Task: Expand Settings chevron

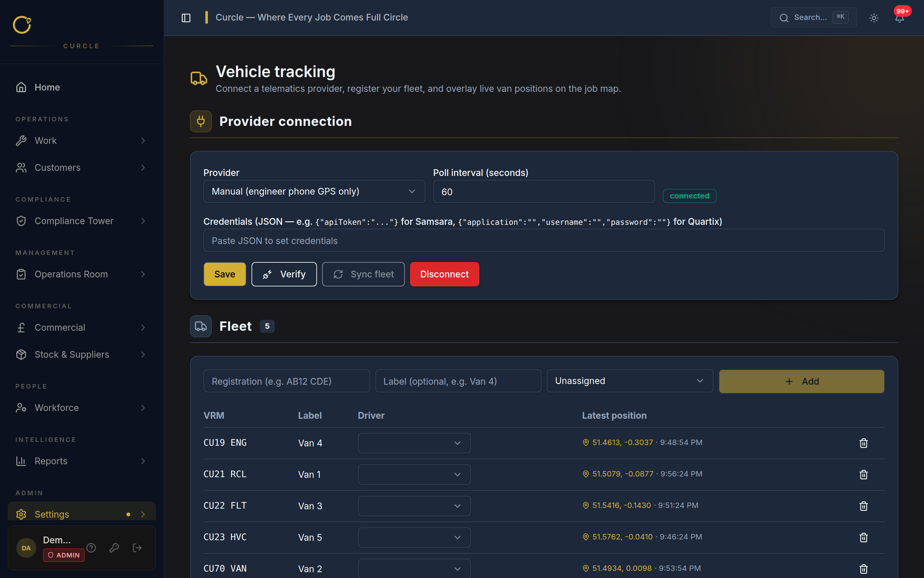Action: [143, 514]
